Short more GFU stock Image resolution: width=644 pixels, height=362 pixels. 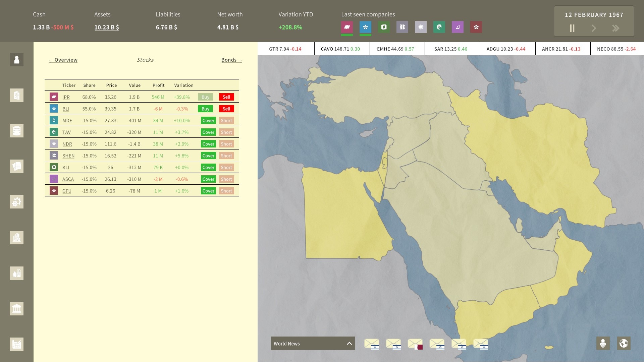(226, 191)
